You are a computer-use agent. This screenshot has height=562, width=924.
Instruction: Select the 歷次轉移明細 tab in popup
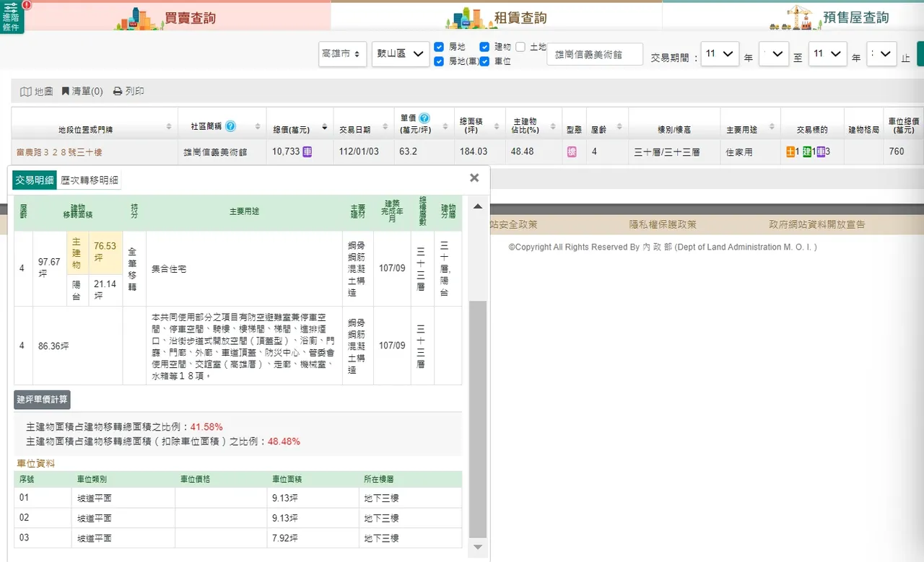(x=90, y=180)
